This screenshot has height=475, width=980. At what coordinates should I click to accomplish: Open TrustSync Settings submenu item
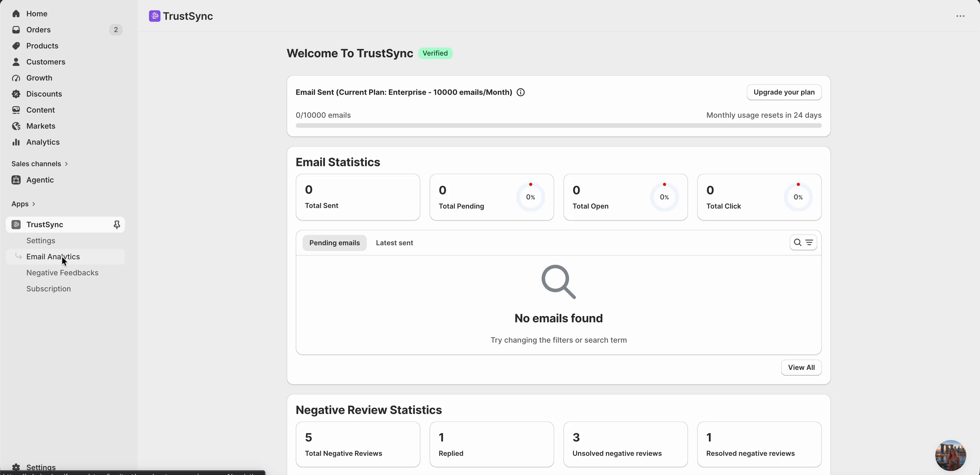click(41, 241)
